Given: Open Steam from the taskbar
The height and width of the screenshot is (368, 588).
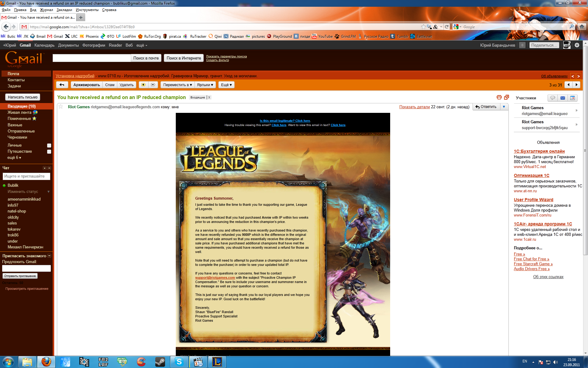Looking at the screenshot, I should pos(160,362).
